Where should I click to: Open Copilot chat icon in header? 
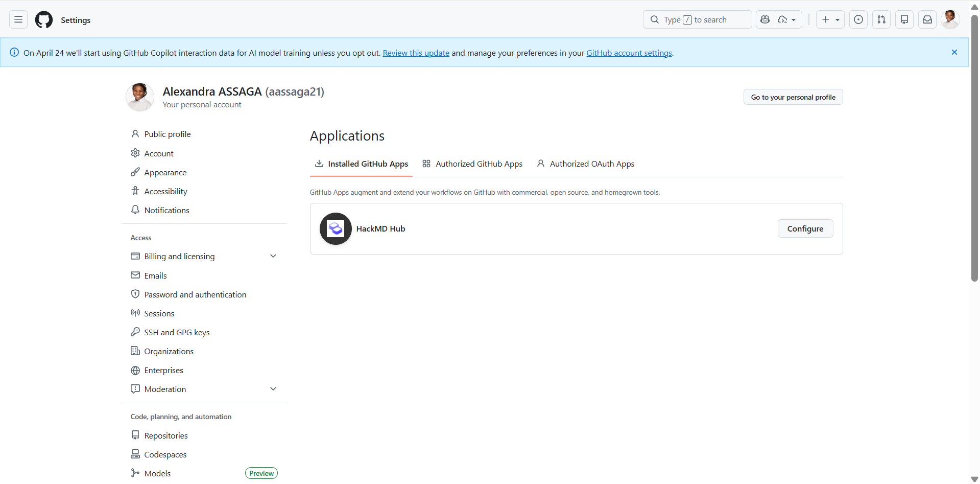765,19
